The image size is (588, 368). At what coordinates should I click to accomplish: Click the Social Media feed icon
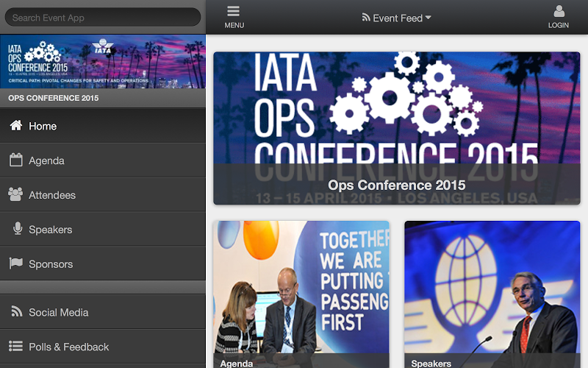(x=16, y=311)
